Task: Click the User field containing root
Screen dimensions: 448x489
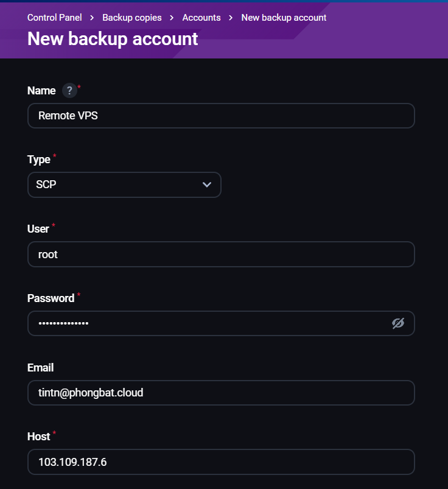Action: tap(221, 255)
